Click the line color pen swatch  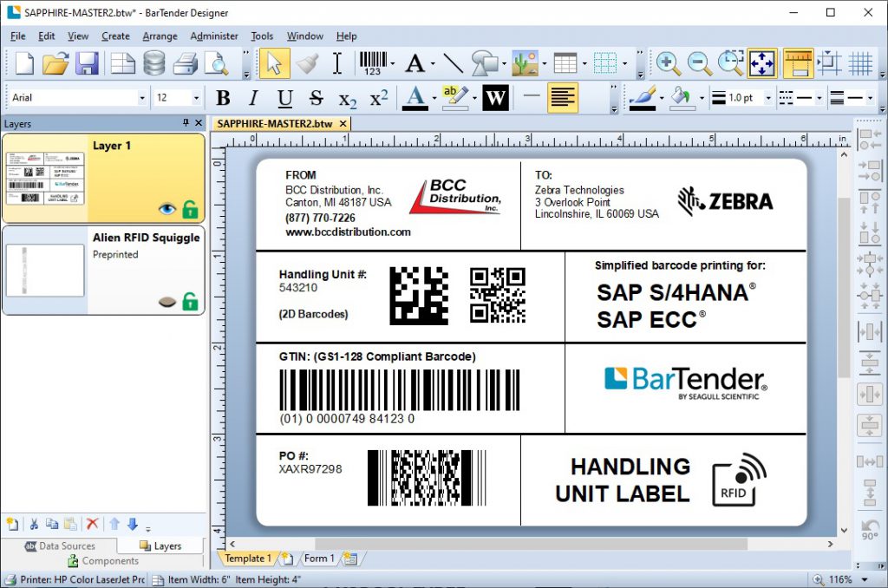tap(643, 98)
